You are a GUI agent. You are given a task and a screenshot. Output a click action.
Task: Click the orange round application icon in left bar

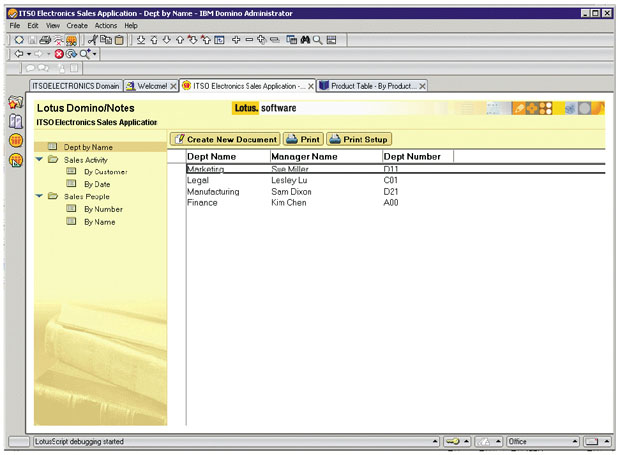pyautogui.click(x=16, y=140)
